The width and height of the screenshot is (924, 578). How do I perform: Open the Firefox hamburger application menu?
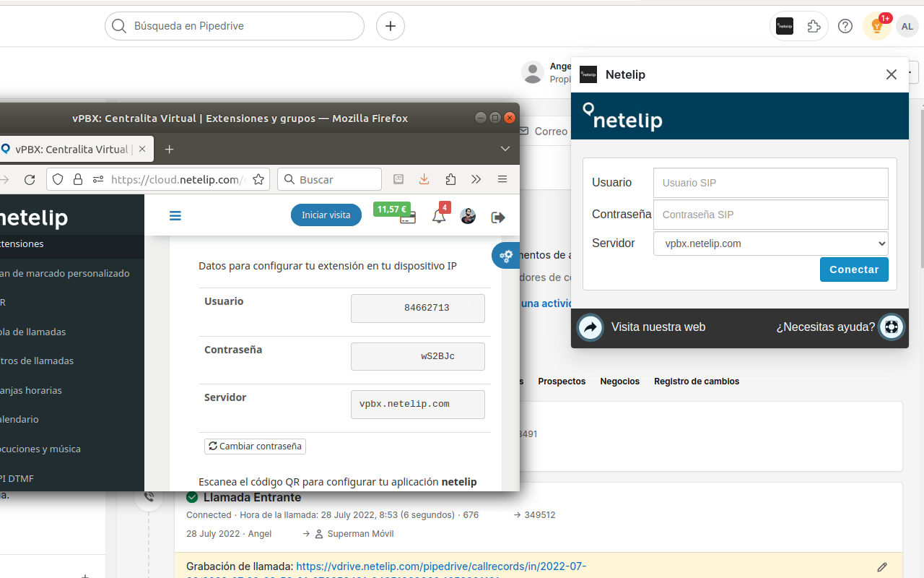pyautogui.click(x=502, y=179)
